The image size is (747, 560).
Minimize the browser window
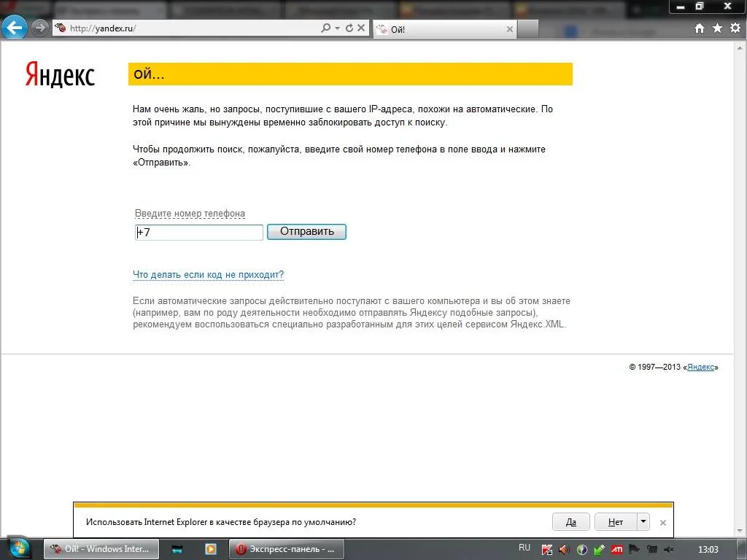[681, 7]
